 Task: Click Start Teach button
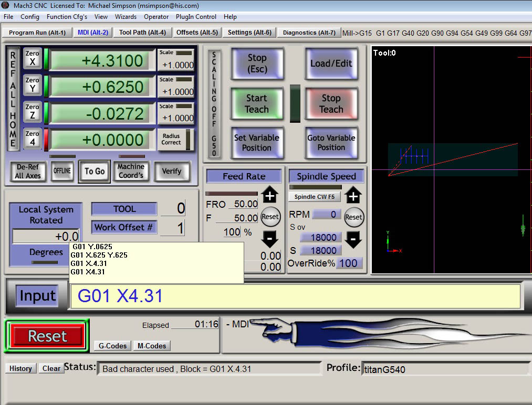coord(257,103)
